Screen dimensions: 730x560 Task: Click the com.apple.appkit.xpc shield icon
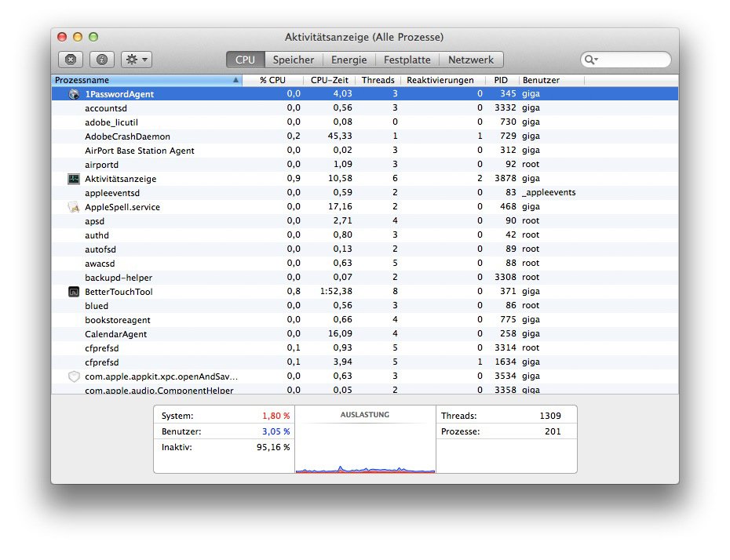tap(74, 376)
